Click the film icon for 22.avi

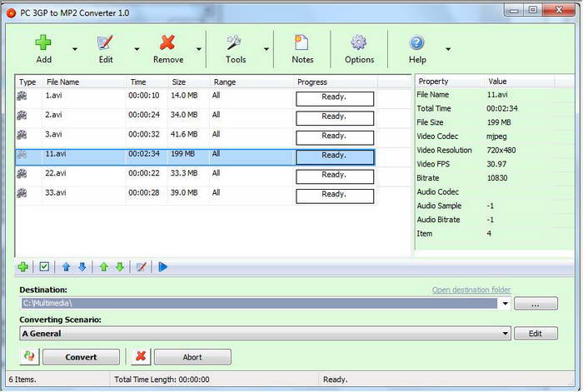point(22,173)
